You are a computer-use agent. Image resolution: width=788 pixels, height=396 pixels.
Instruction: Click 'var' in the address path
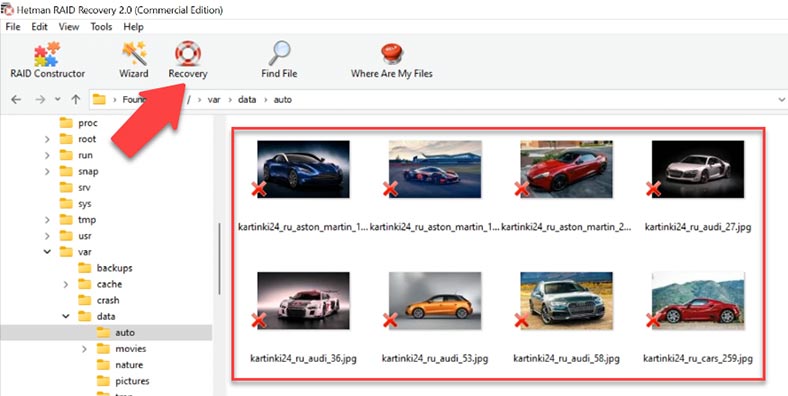click(x=214, y=100)
